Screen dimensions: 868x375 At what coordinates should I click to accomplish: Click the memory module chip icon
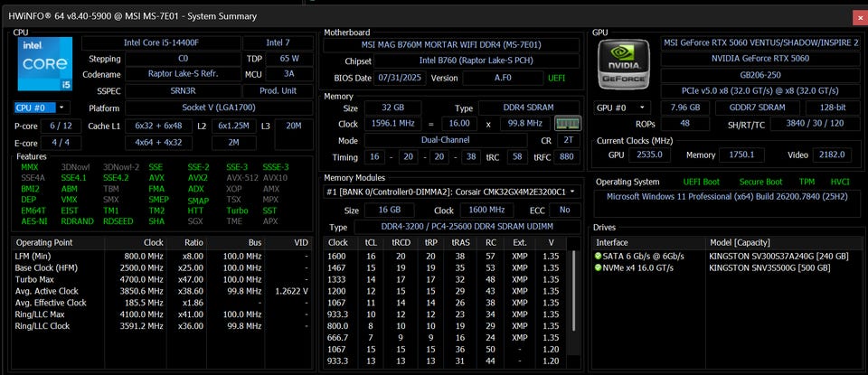[568, 124]
